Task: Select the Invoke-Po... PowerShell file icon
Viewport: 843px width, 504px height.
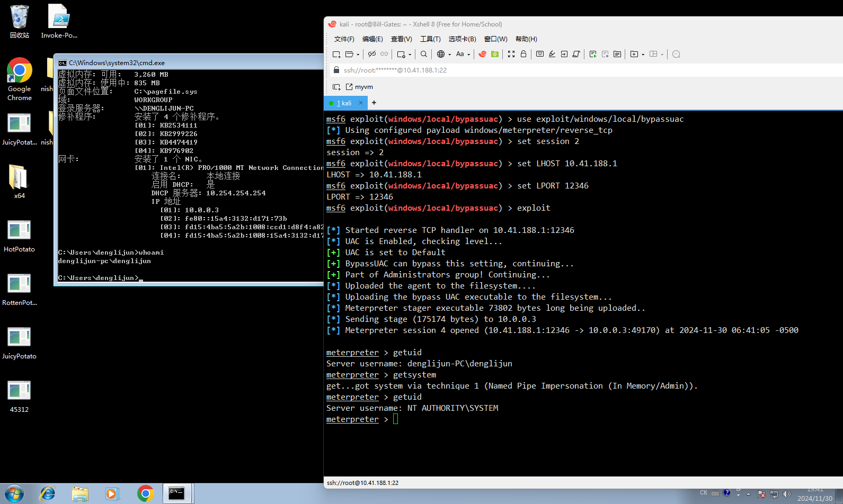Action: [59, 22]
